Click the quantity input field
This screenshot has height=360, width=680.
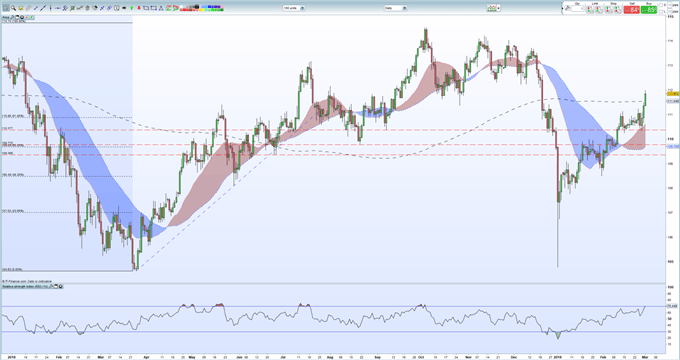(x=577, y=9)
